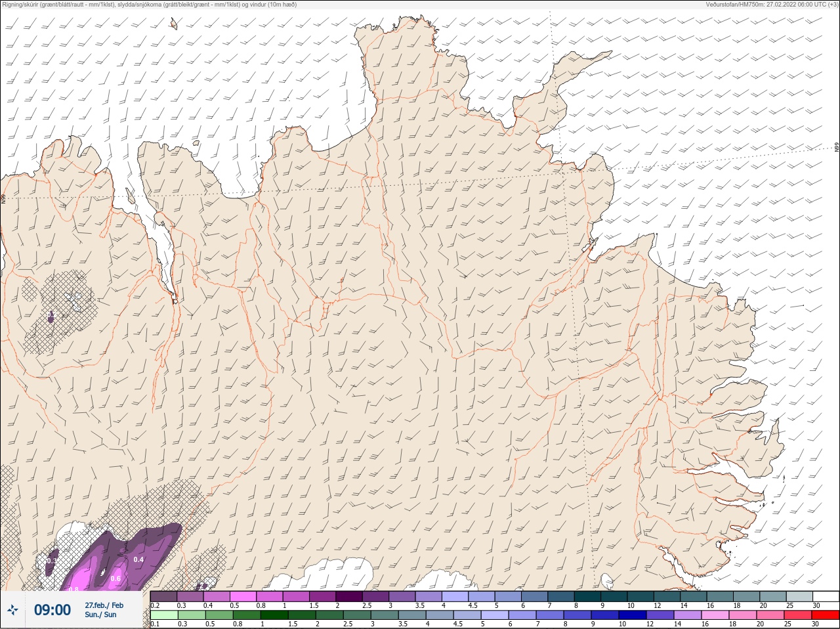The height and width of the screenshot is (629, 840).
Task: Pick the light gray 25–30 swatch, top legend row
Action: [799, 596]
